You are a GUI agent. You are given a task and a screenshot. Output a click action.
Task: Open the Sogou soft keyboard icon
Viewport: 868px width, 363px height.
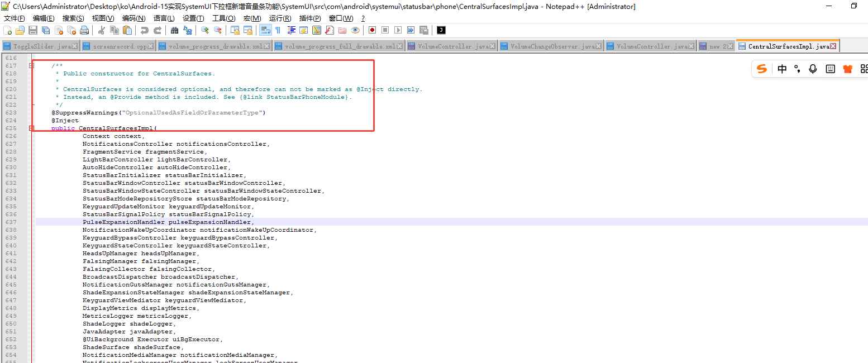pos(830,69)
